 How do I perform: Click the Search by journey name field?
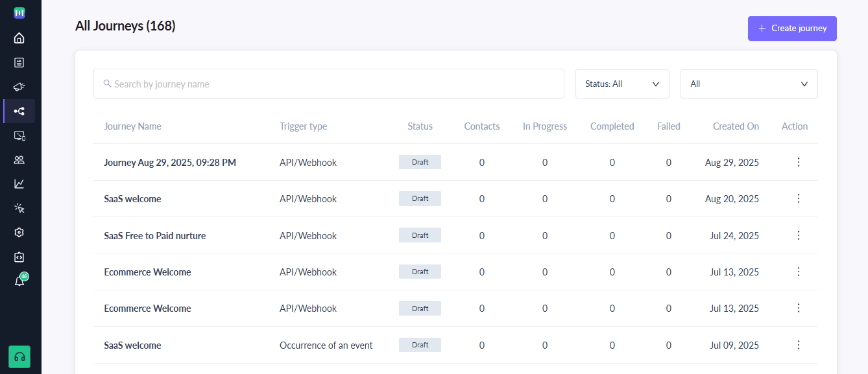pos(329,84)
